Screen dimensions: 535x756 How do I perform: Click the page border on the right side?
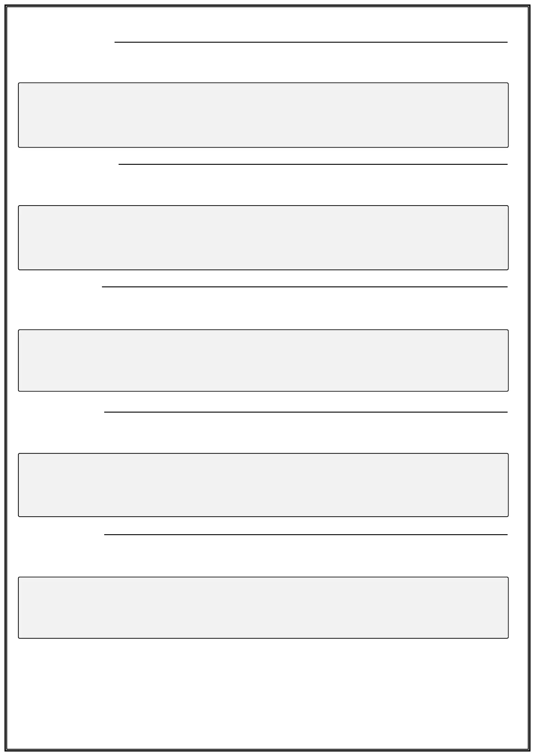(x=528, y=378)
